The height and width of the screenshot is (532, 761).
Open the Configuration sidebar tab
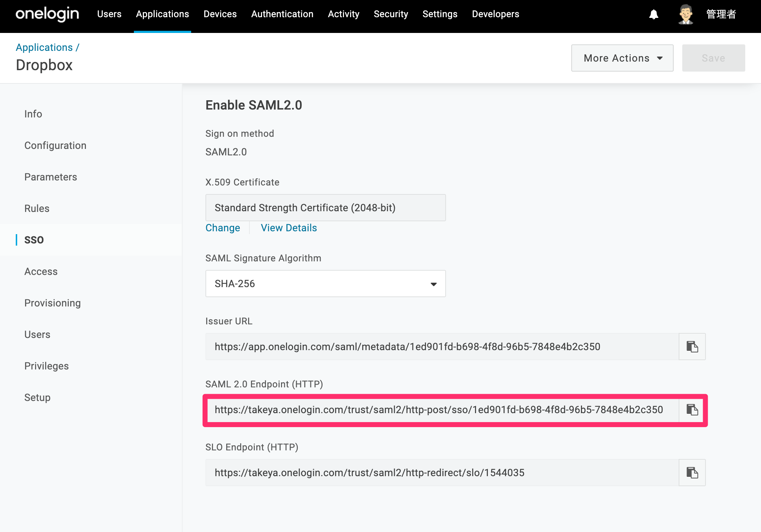click(55, 145)
